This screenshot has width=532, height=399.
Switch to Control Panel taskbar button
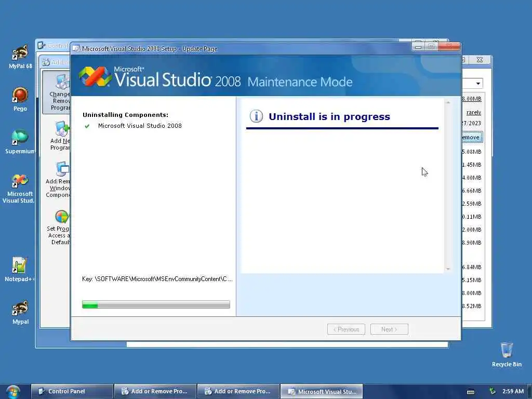coord(72,391)
